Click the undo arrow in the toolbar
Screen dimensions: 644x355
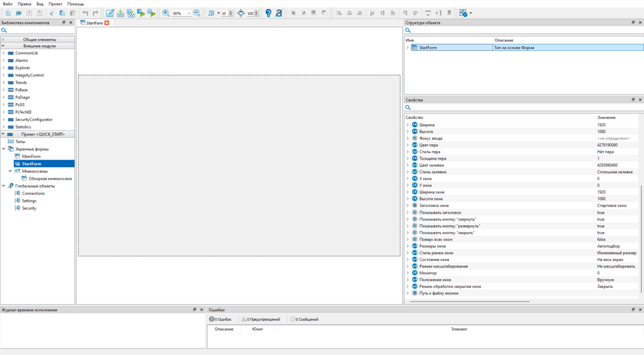[x=85, y=13]
